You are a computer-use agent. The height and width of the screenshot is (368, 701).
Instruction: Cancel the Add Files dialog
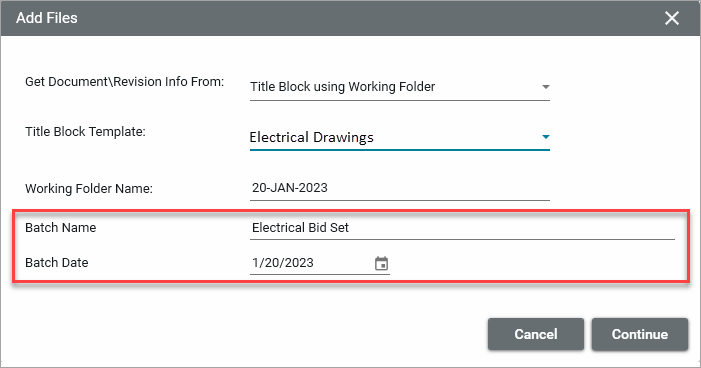tap(536, 334)
